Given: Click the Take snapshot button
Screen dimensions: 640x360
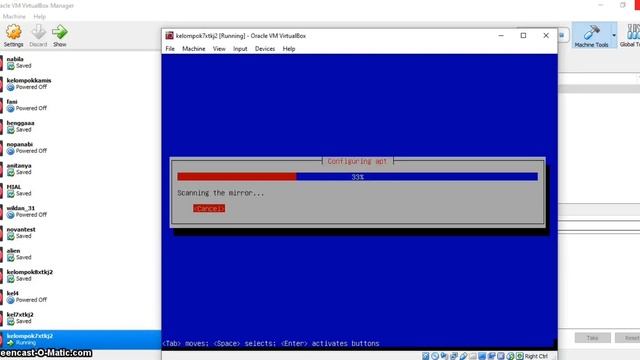Looking at the screenshot, I should pos(593,338).
